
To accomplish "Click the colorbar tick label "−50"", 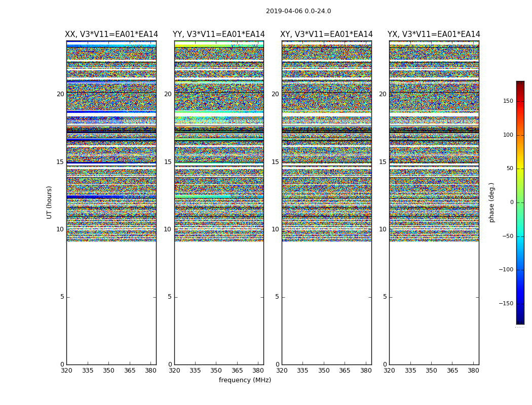I will (x=508, y=236).
